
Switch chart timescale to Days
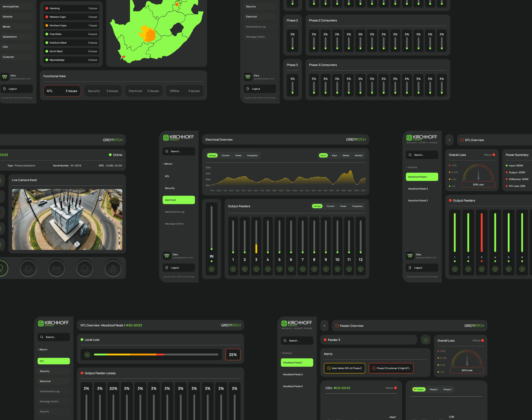[334, 156]
